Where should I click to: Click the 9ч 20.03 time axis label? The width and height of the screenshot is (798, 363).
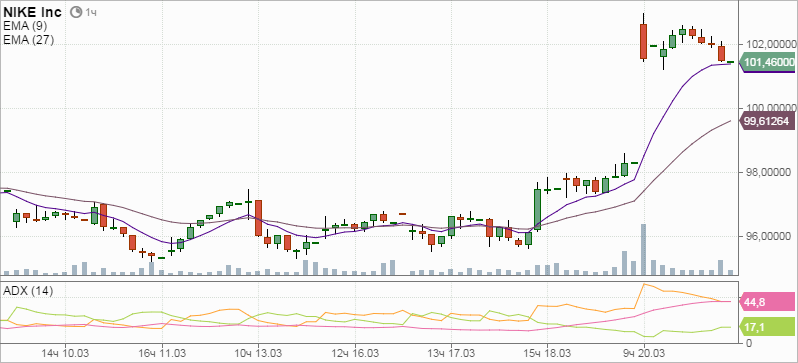coord(644,353)
